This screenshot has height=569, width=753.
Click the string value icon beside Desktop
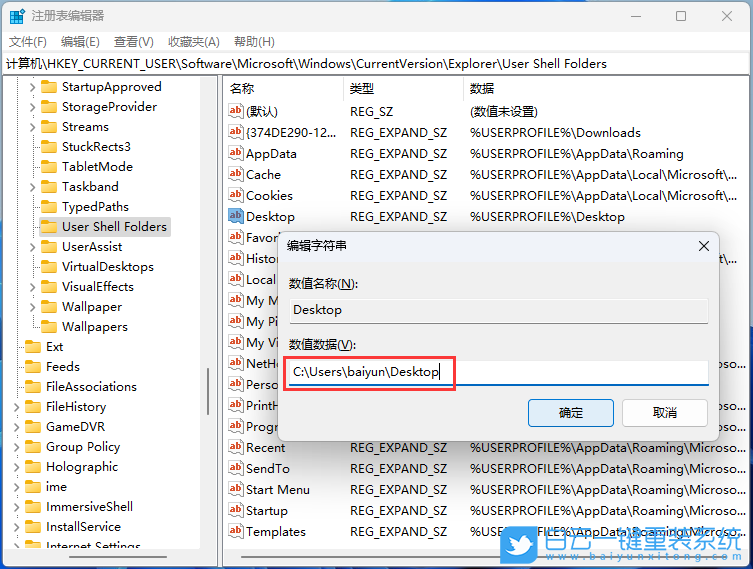[x=235, y=216]
